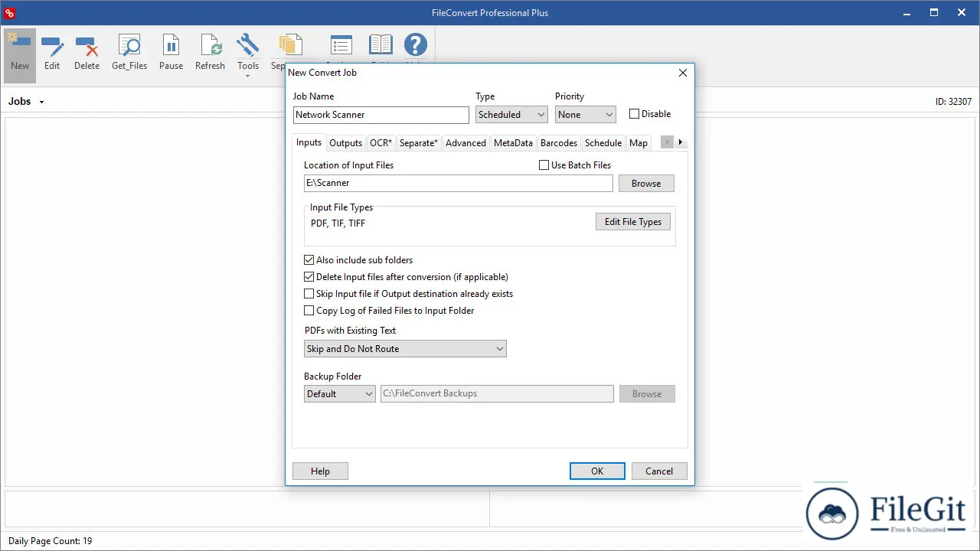Open the Advanced tab
This screenshot has height=551, width=980.
465,143
